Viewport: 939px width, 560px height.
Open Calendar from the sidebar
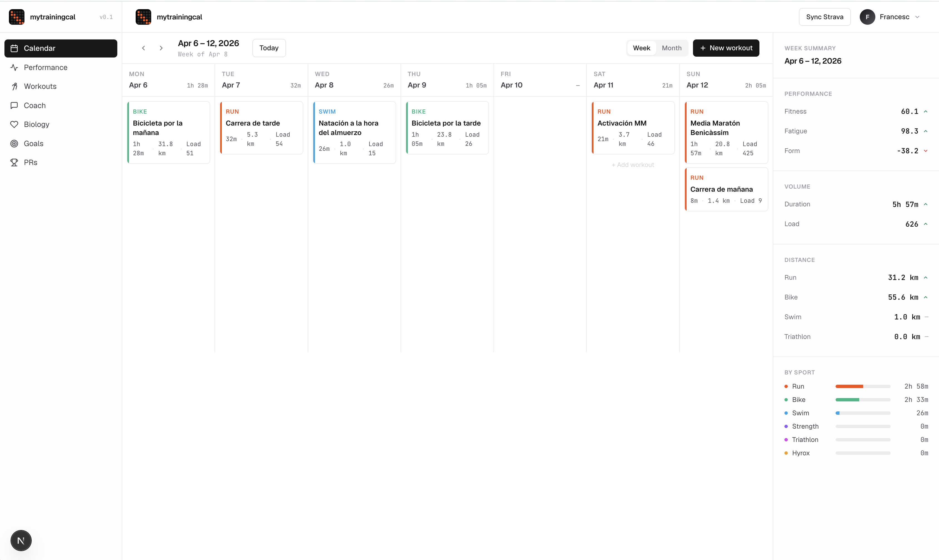pyautogui.click(x=61, y=48)
